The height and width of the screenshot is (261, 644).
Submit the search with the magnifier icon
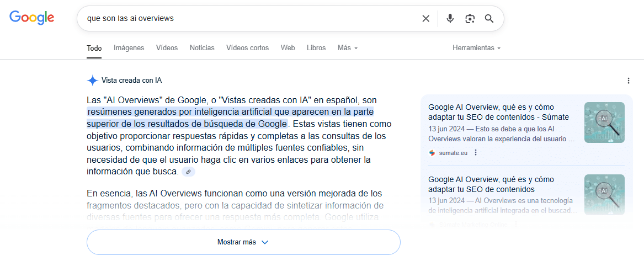coord(489,18)
